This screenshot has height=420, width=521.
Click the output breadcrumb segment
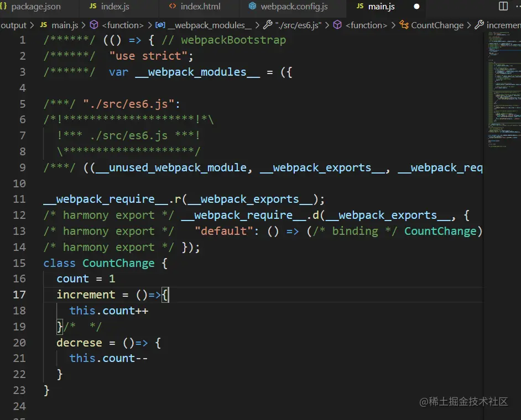click(x=13, y=25)
